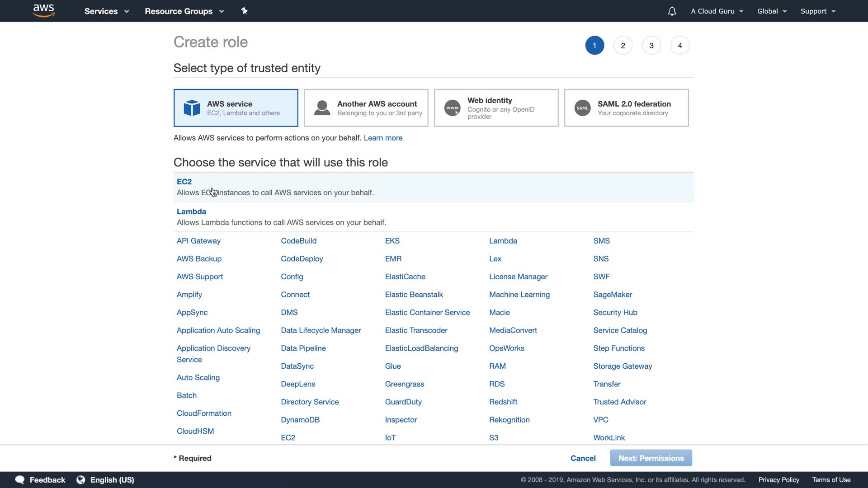Open the Resource Groups dropdown
This screenshot has width=868, height=488.
184,11
